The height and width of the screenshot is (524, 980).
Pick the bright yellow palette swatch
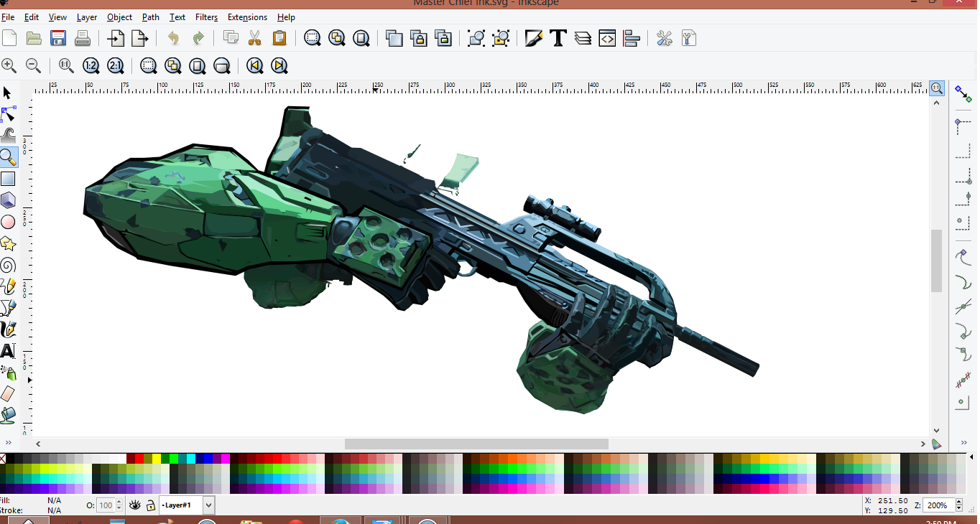coord(156,459)
